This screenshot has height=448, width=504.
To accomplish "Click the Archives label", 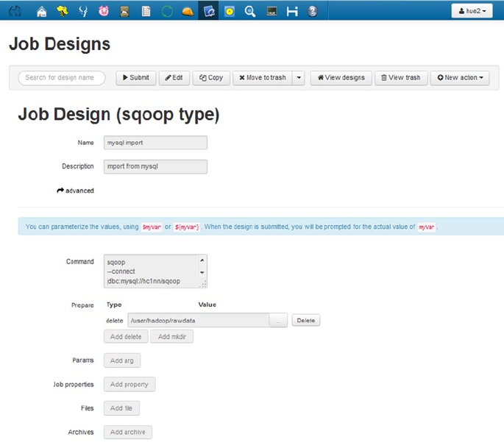I will click(x=81, y=433).
